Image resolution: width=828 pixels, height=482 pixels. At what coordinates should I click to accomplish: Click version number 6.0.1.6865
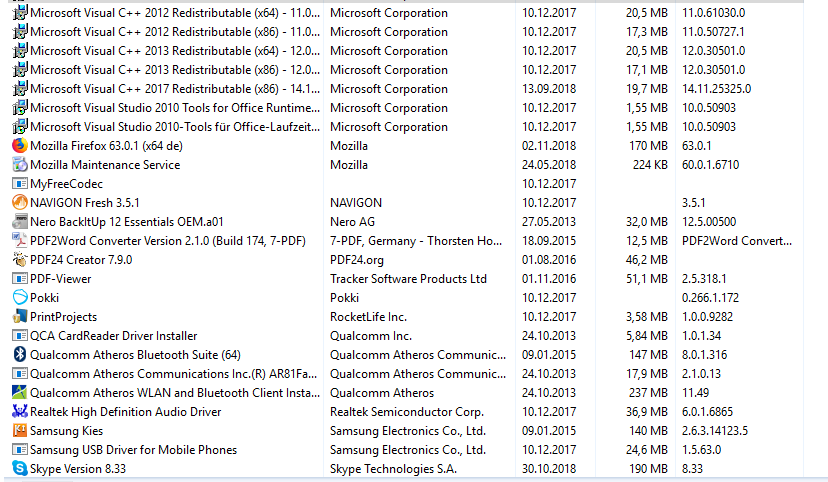coord(708,412)
